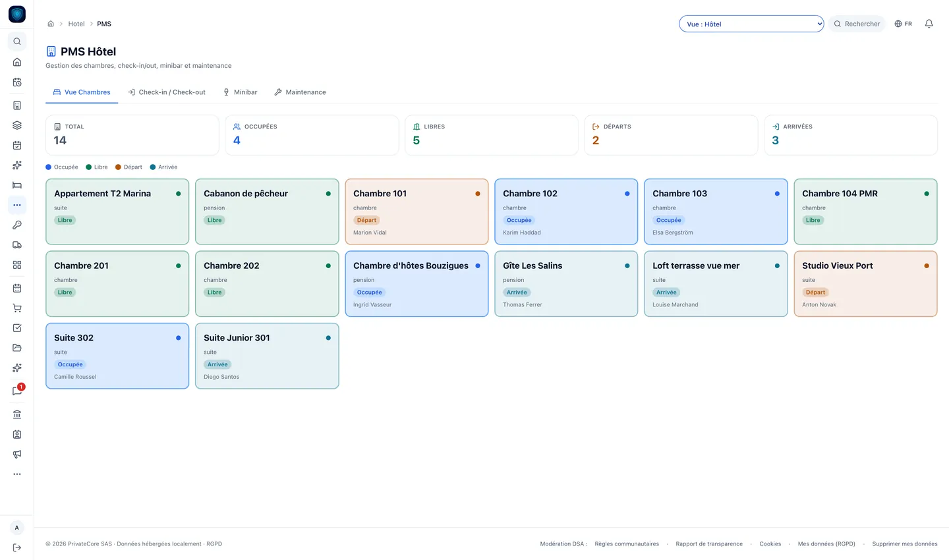949x560 pixels.
Task: Open the shopping cart sidebar icon
Action: (17, 308)
